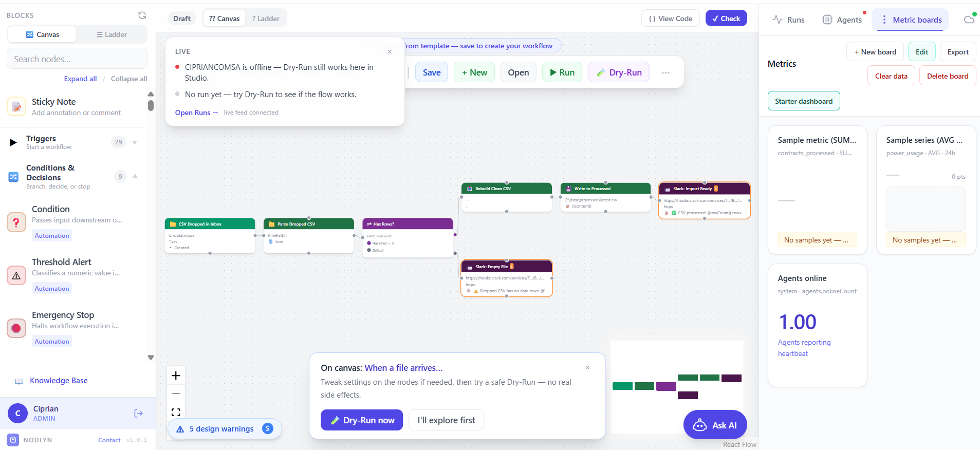980x450 pixels.
Task: Select the Starter dashboard board
Action: (x=804, y=101)
